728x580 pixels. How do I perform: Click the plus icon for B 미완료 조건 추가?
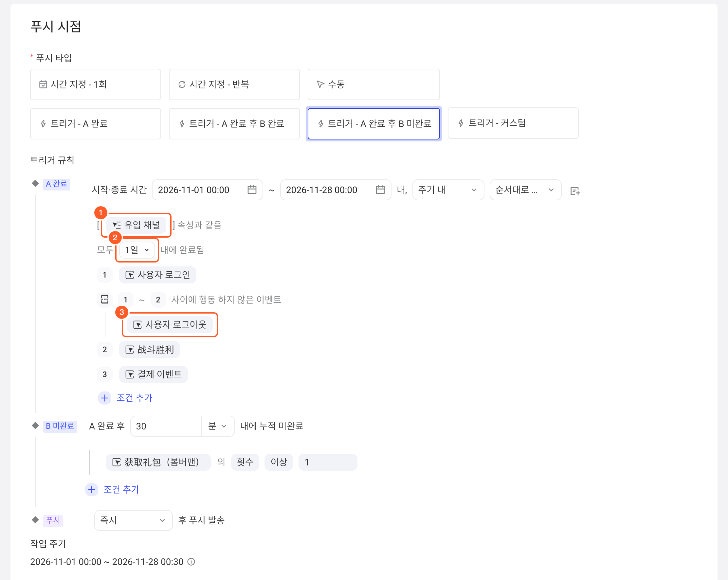(92, 490)
